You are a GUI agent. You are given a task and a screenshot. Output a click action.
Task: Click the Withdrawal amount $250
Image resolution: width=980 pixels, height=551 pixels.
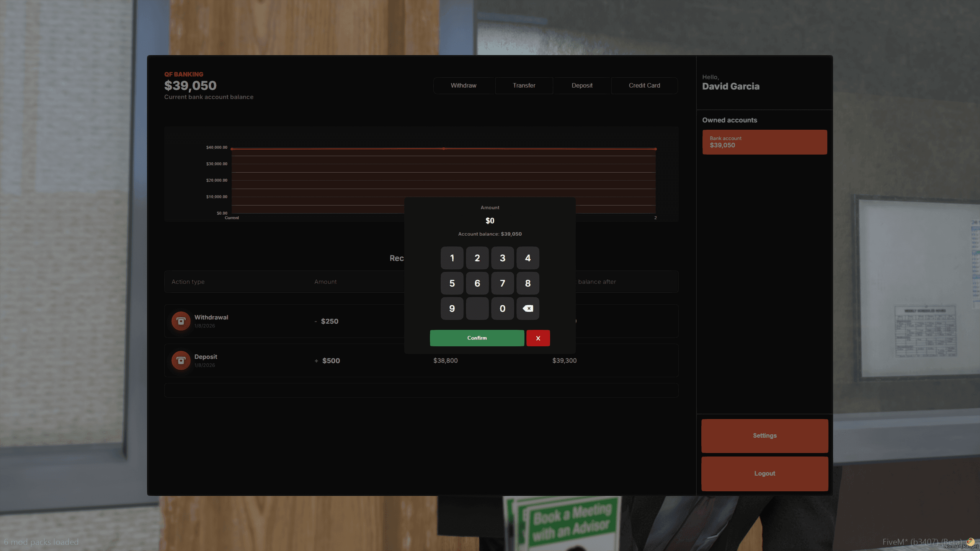[329, 321]
